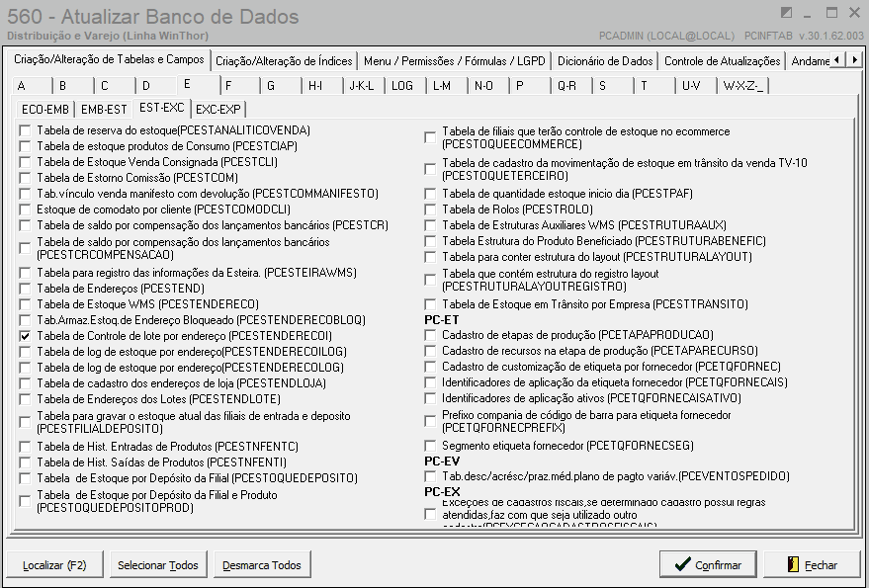Check the PCESTANALITICOVENDA table box

tap(25, 130)
